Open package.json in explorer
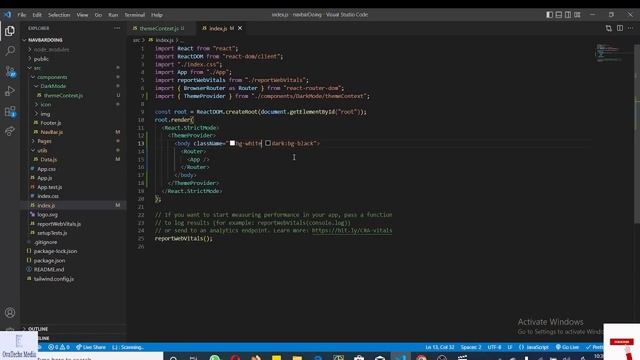The image size is (640, 360). coord(49,260)
